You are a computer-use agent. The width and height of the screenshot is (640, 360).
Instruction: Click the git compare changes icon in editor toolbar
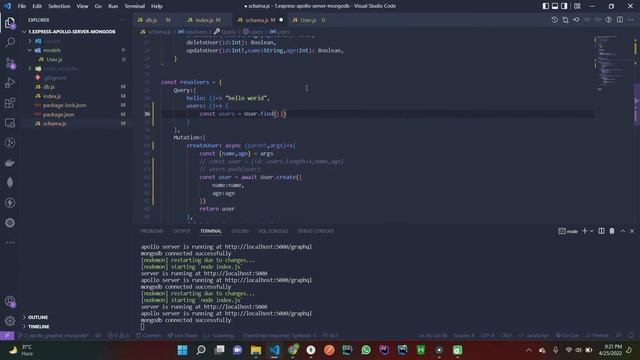pyautogui.click(x=565, y=20)
